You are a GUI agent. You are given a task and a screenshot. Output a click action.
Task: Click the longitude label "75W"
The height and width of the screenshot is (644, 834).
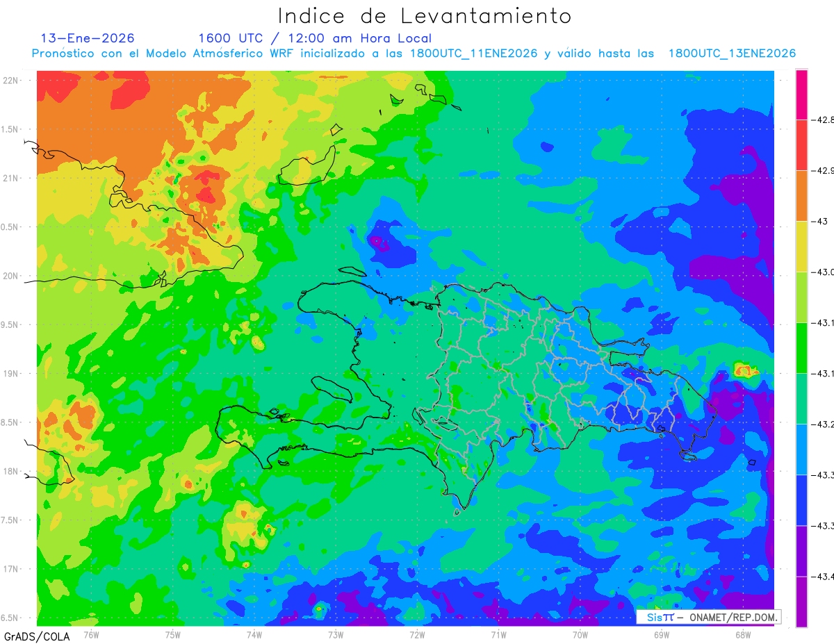(173, 634)
